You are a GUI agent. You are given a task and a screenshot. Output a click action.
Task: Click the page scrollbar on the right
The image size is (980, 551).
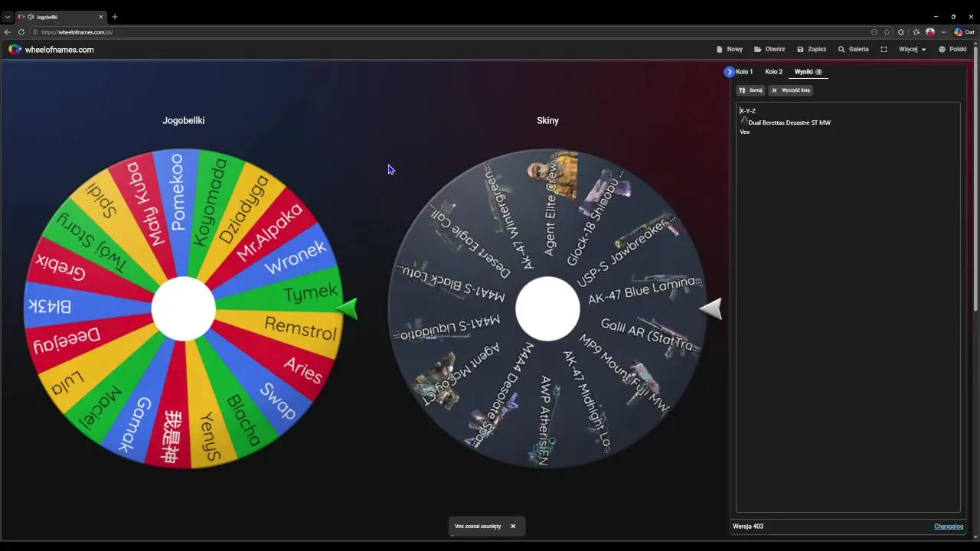[x=976, y=180]
